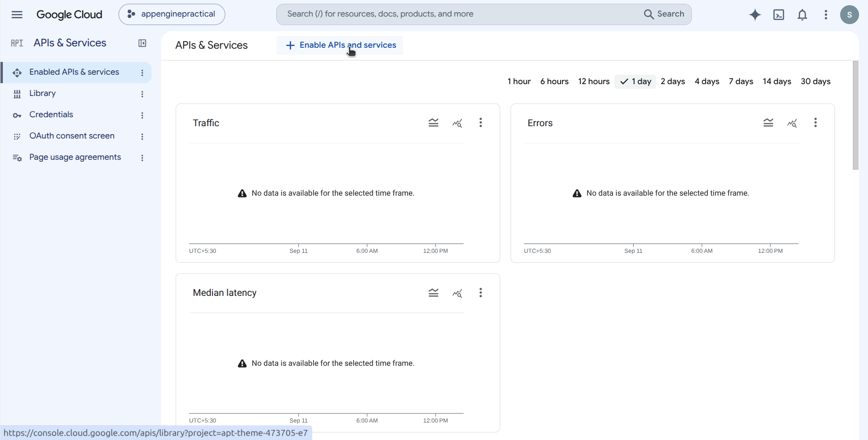Go to Enabled APIs & services page
The image size is (868, 440).
tap(76, 72)
